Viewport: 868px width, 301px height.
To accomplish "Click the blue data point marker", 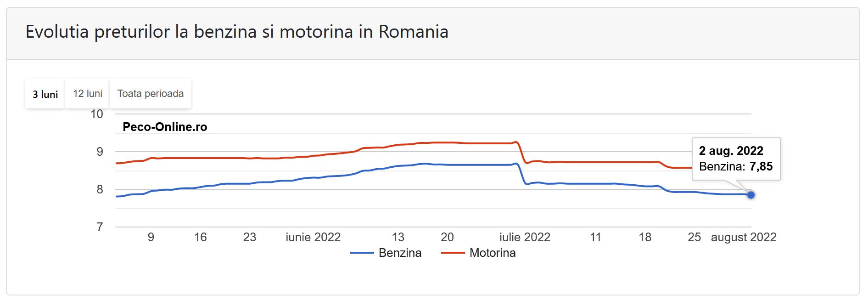I will (751, 195).
